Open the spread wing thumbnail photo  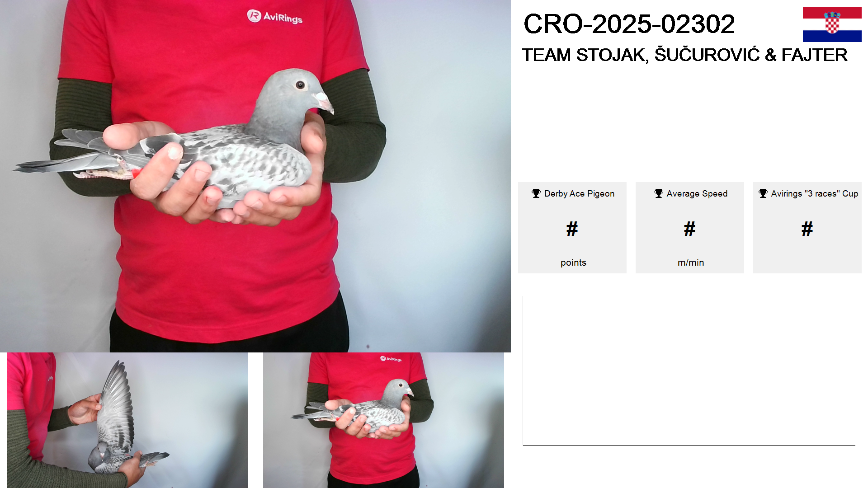127,420
